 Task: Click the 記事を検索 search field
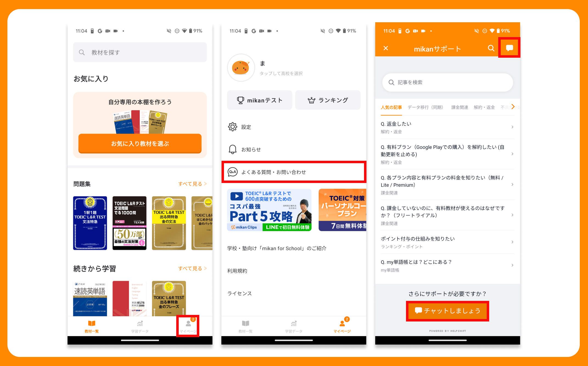(447, 82)
